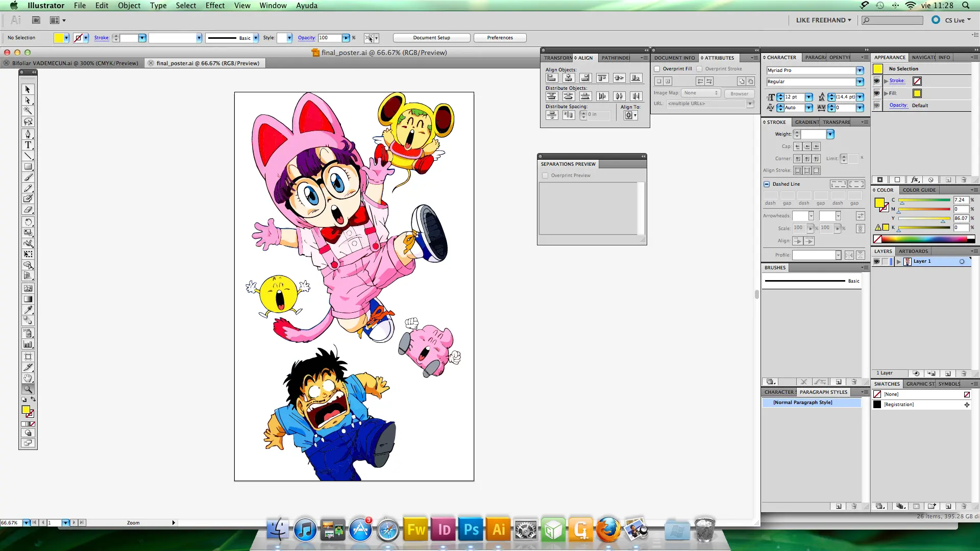Open Photoshop from the Dock
Screen dimensions: 980x551
pyautogui.click(x=471, y=530)
